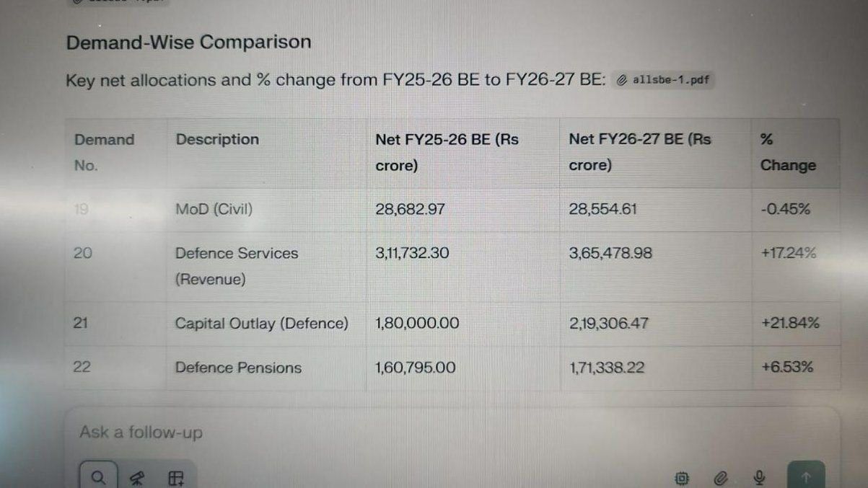
Task: Click the Description column header
Action: pos(217,140)
